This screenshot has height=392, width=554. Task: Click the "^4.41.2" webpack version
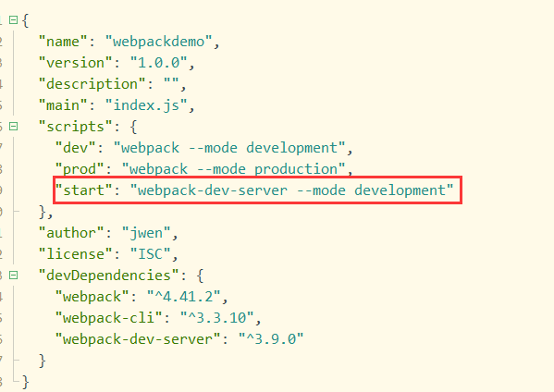pyautogui.click(x=183, y=296)
